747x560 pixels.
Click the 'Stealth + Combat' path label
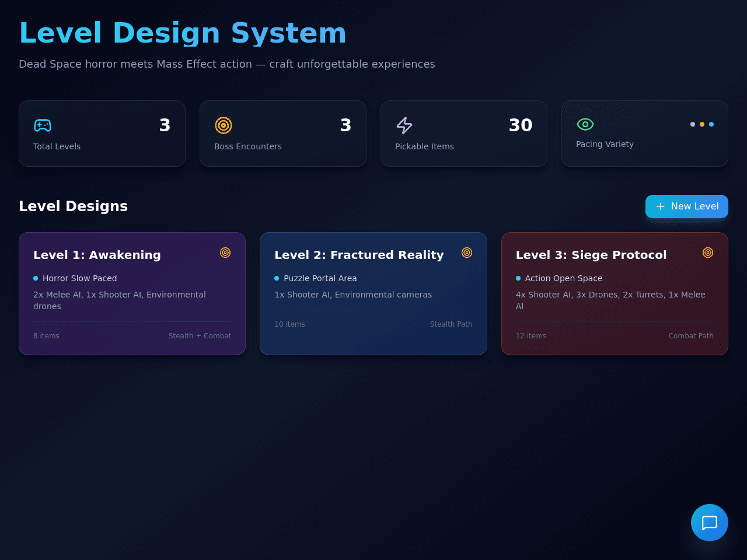(200, 336)
